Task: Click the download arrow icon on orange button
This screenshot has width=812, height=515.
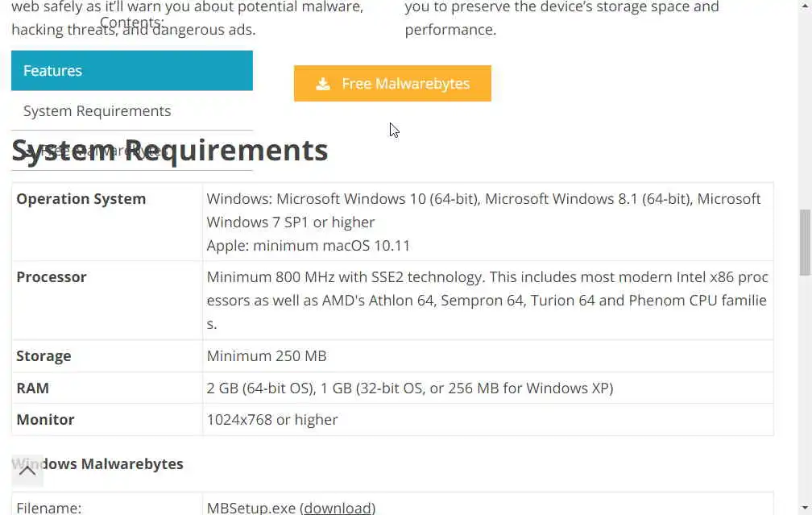Action: 323,84
